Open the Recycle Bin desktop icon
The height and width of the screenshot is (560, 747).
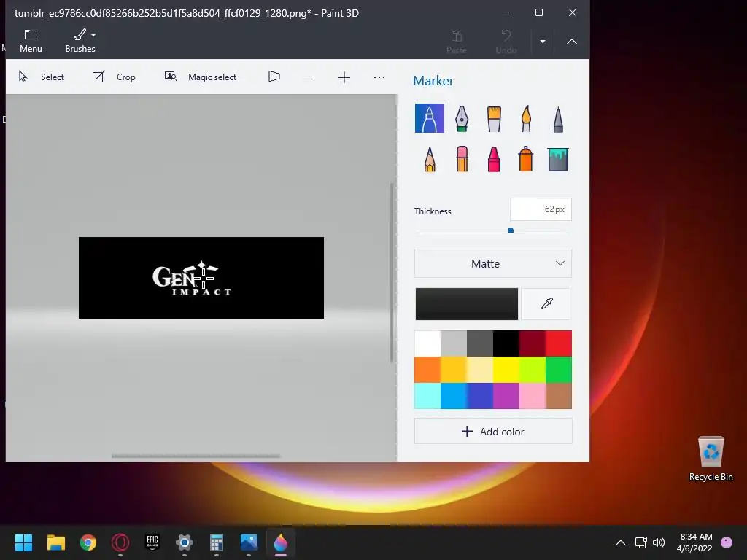pyautogui.click(x=711, y=458)
